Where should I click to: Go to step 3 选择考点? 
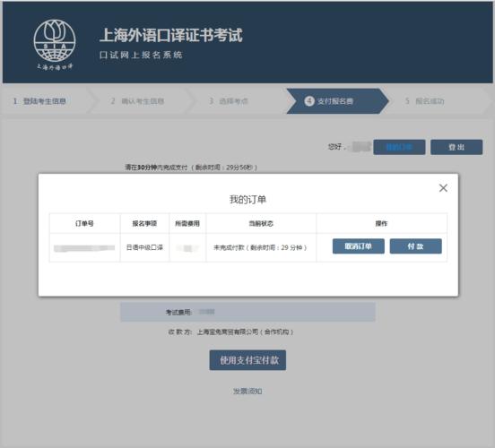(229, 101)
